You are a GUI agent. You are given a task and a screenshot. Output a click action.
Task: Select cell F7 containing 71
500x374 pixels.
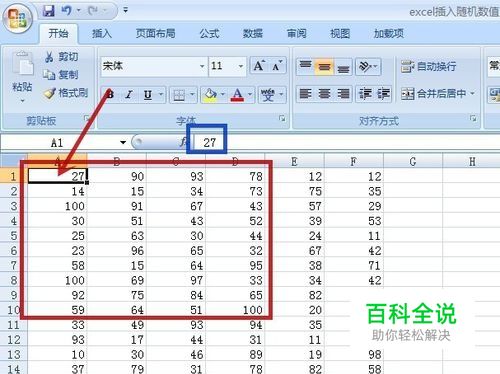point(354,265)
